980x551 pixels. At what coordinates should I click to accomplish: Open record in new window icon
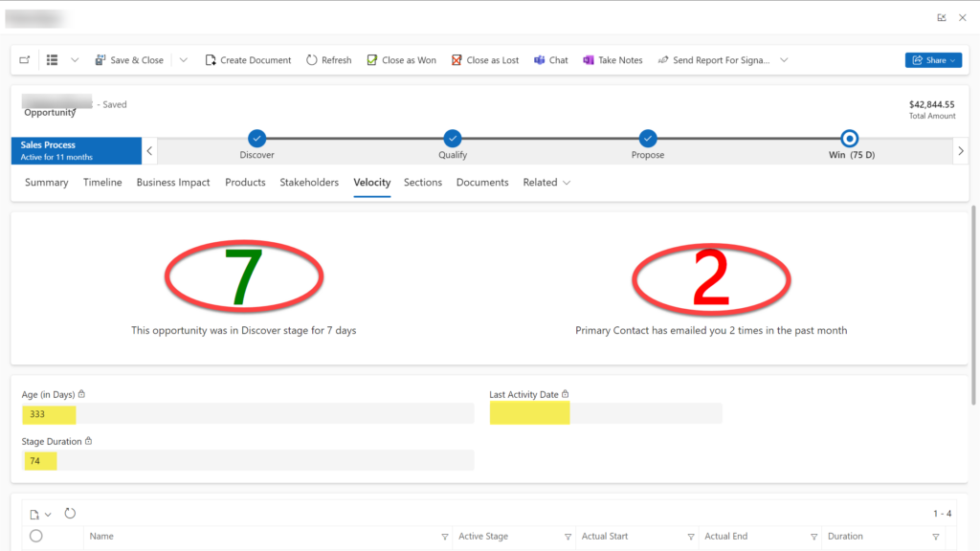(x=24, y=60)
